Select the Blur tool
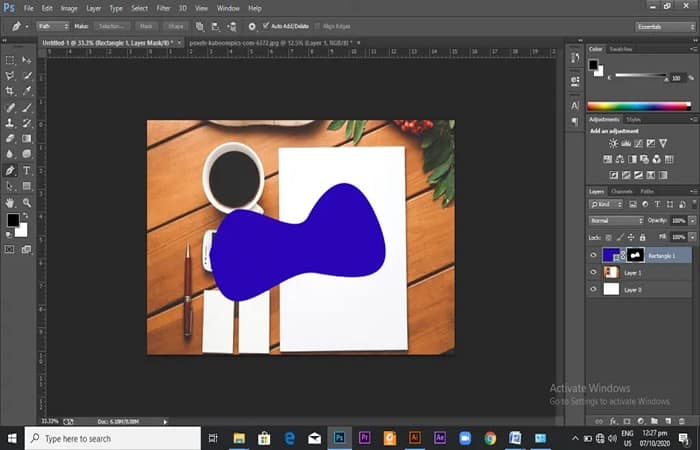Viewport: 700px width, 450px height. (10, 154)
